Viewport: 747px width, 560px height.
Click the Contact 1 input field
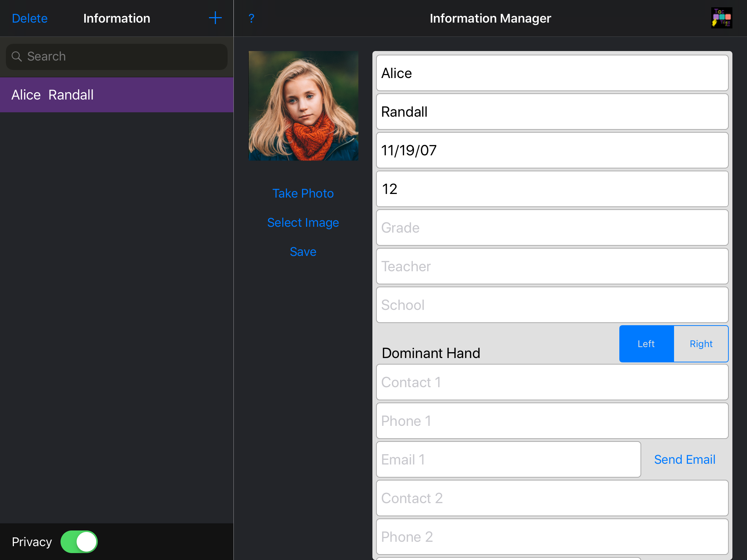pos(552,382)
